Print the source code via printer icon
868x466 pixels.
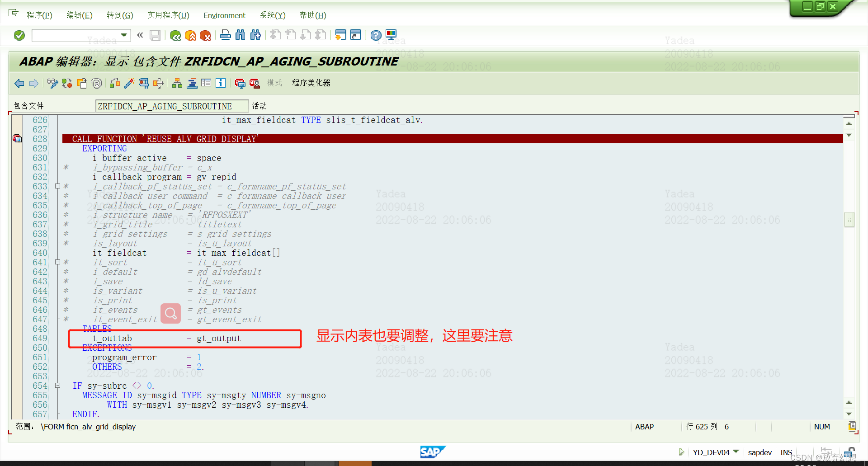pyautogui.click(x=226, y=35)
